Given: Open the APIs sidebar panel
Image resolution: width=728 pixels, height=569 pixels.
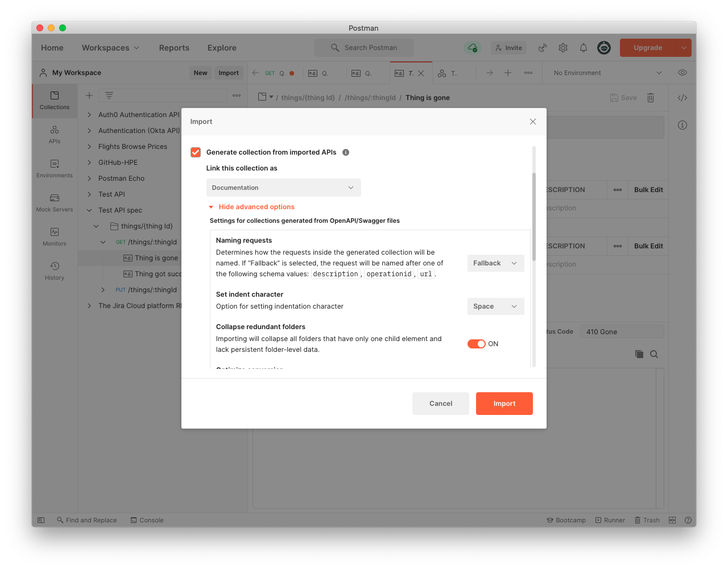Looking at the screenshot, I should point(55,135).
